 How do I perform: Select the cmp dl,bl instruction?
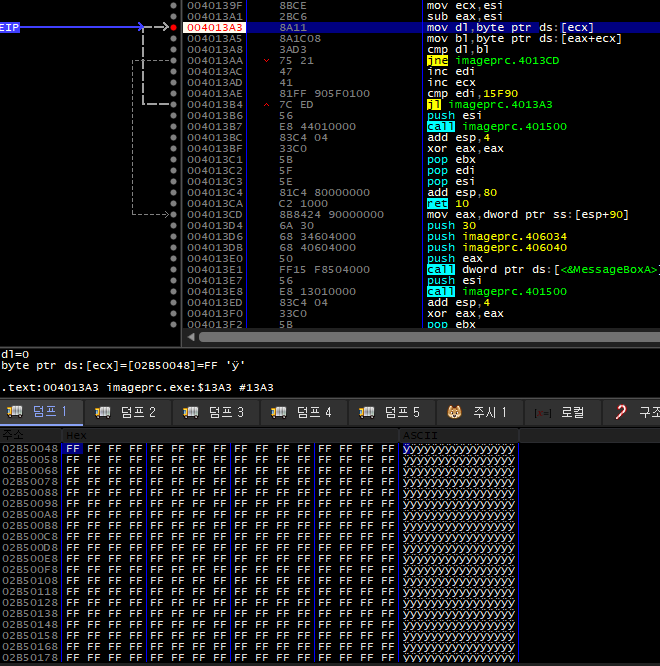pos(458,50)
